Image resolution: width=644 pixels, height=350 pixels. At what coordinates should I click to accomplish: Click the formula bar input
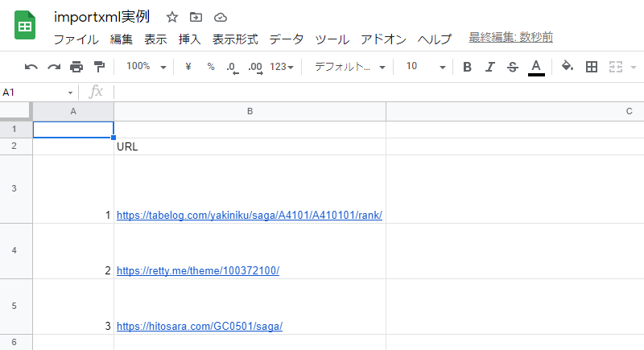click(x=378, y=93)
